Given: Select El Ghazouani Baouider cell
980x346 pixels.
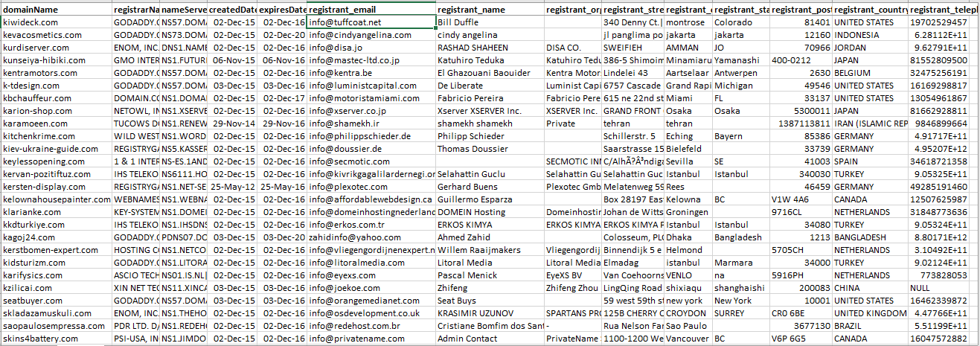Looking at the screenshot, I should tap(490, 73).
